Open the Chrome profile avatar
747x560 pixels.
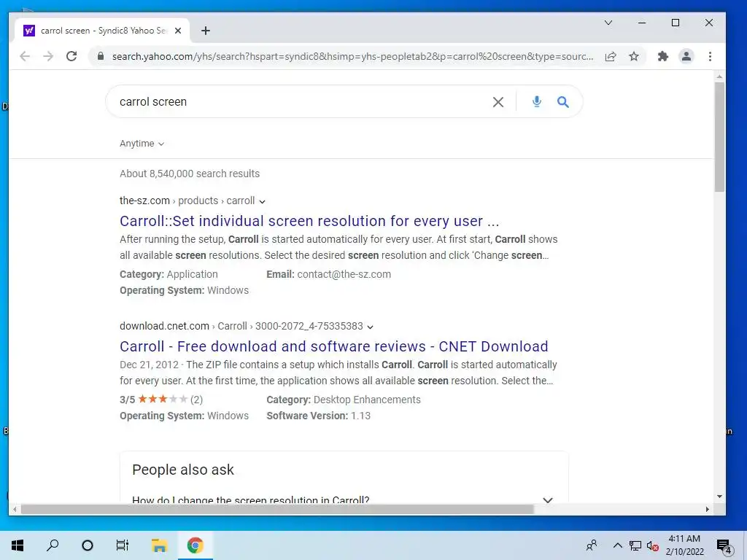coord(686,56)
